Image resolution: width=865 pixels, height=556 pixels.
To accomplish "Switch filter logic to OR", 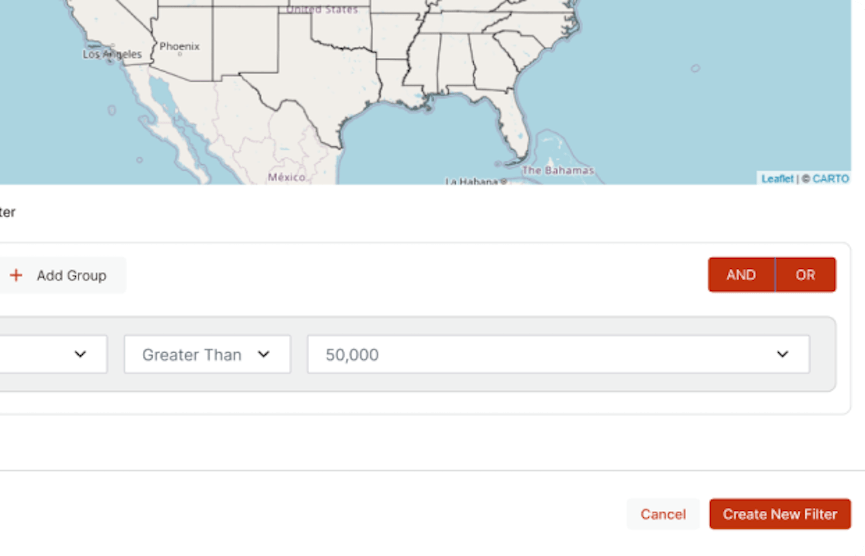I will (x=805, y=275).
